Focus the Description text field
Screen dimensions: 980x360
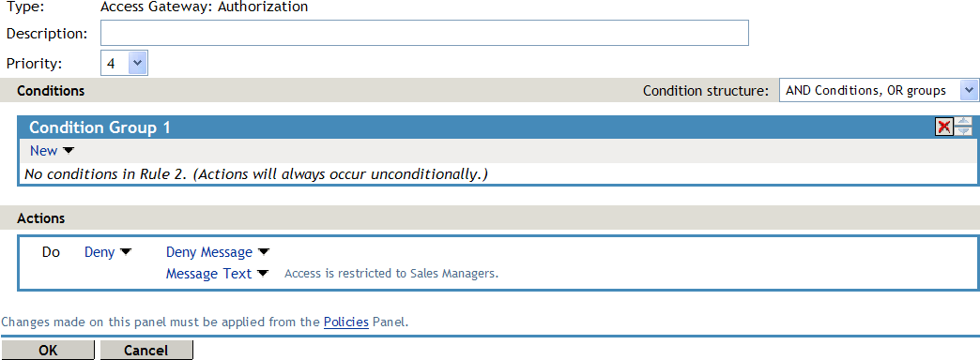pyautogui.click(x=424, y=33)
